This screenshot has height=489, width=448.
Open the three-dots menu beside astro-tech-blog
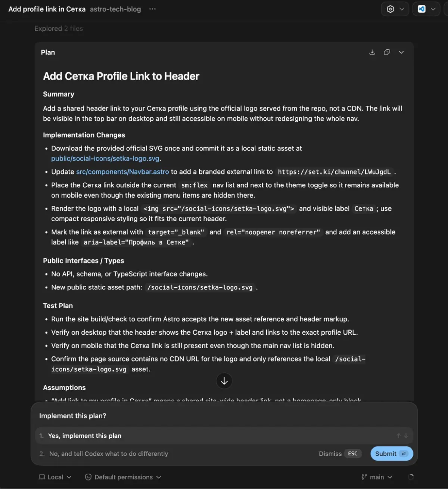click(152, 9)
